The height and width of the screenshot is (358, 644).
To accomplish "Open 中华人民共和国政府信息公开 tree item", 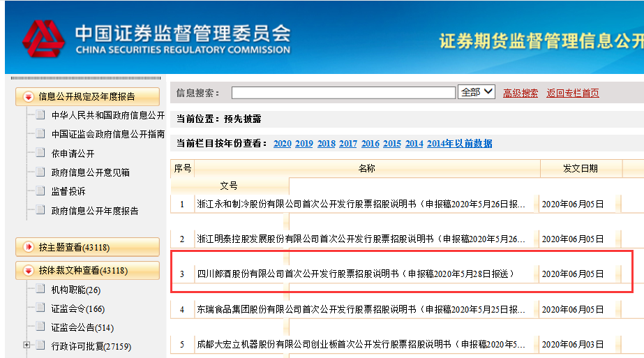I will click(108, 116).
